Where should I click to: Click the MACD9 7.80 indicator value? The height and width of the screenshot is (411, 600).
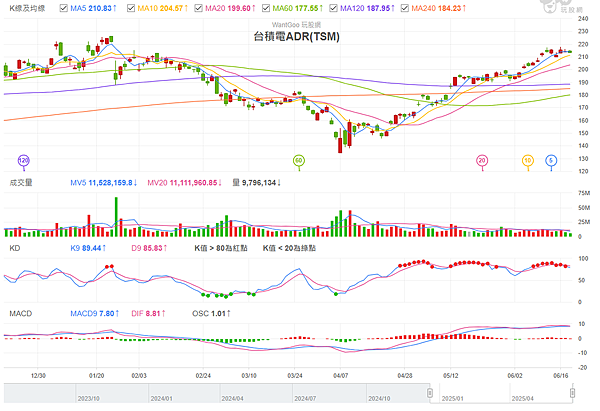[95, 313]
